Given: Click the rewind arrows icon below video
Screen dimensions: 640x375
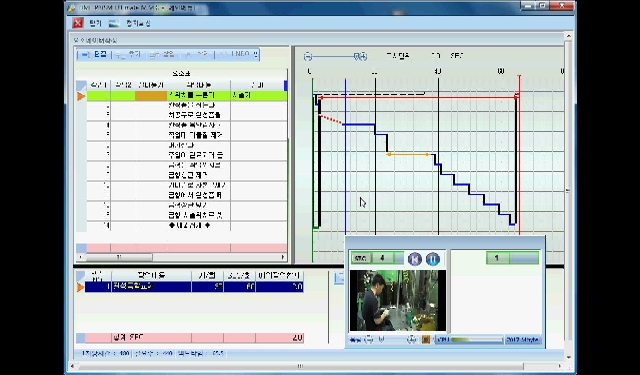Looking at the screenshot, I should (355, 339).
